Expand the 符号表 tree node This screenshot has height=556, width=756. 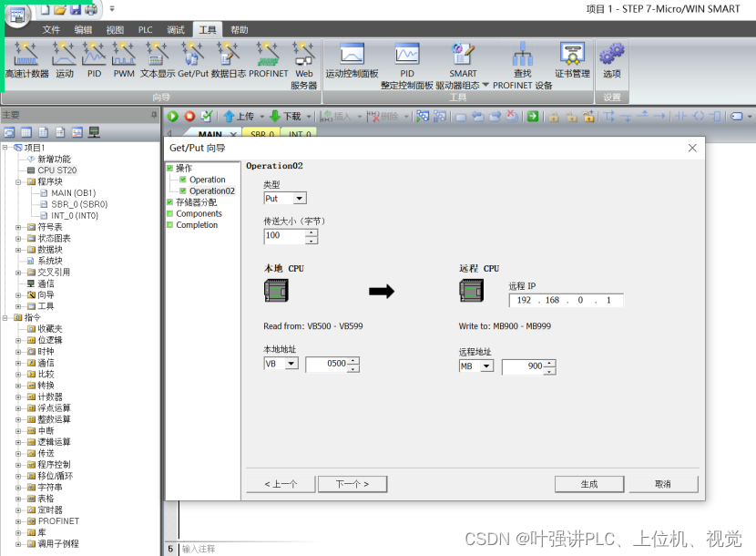coord(18,227)
